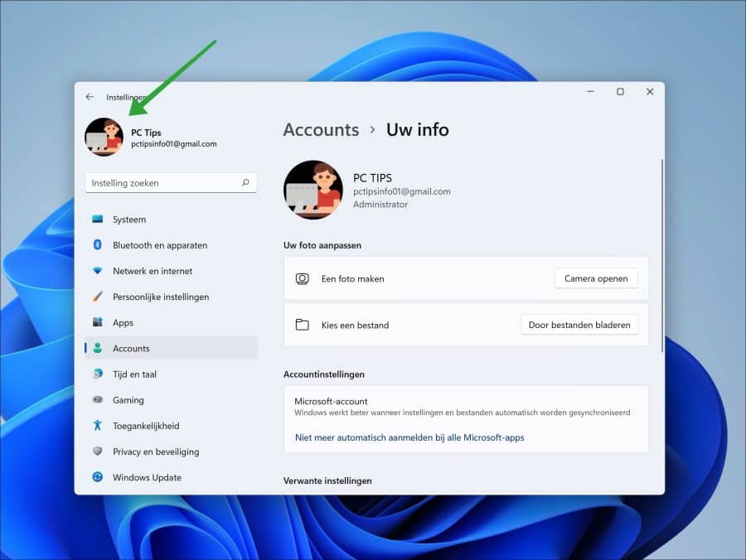Viewport: 746px width, 560px height.
Task: Click the Verwante instellingen heading
Action: [327, 480]
